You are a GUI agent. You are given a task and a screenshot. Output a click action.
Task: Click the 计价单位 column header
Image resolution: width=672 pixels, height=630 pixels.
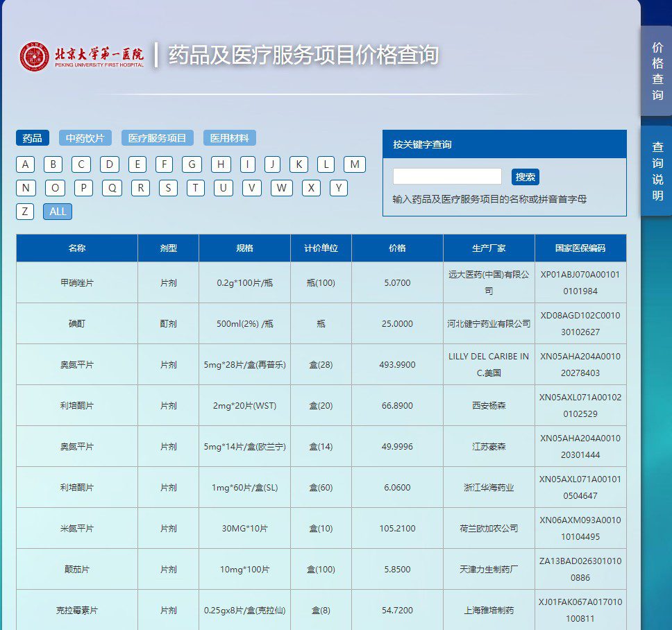point(321,248)
